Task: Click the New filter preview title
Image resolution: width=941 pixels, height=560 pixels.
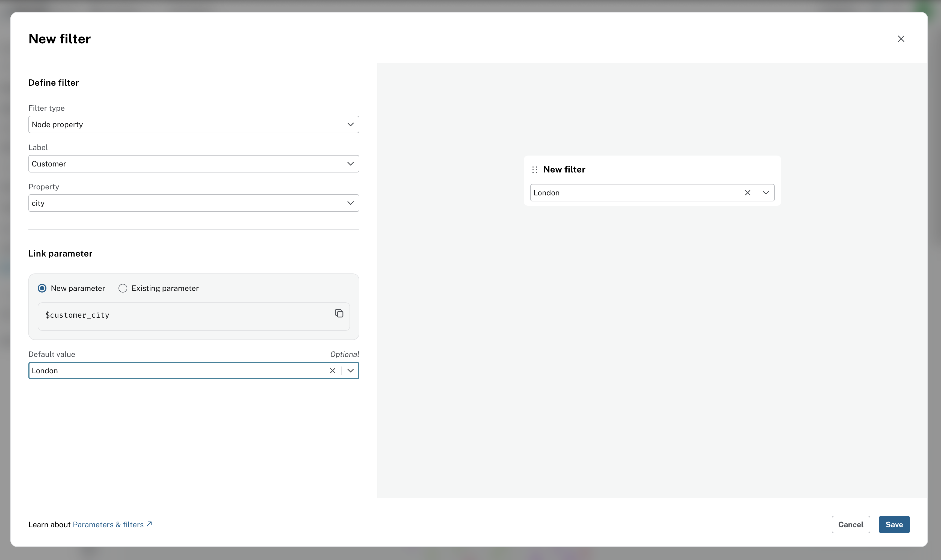Action: coord(564,170)
